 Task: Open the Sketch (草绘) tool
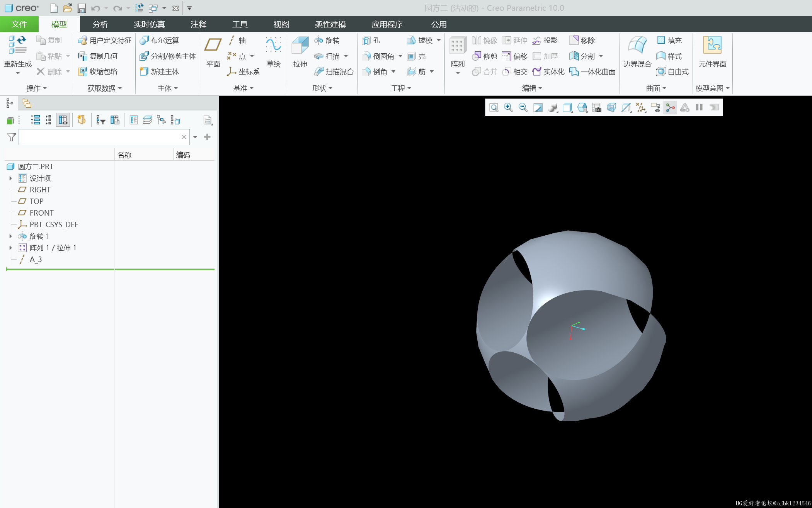click(273, 52)
